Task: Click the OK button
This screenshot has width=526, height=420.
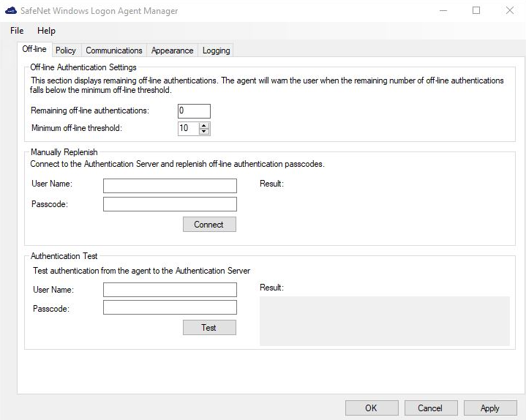Action: point(372,408)
